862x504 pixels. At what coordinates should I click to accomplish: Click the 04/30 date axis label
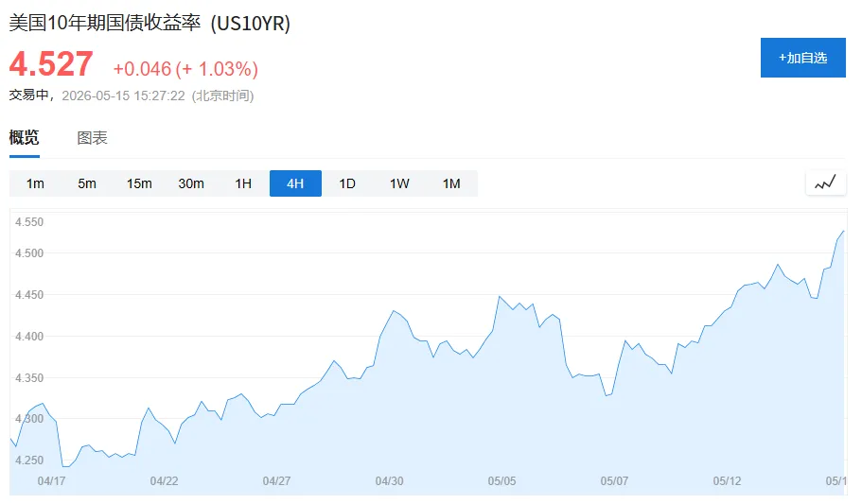coord(389,481)
